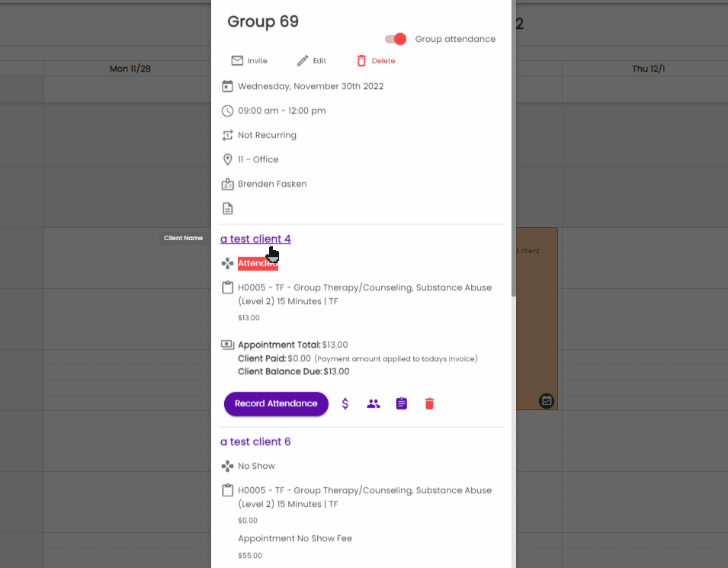Click the Mon 11/28 column header
The width and height of the screenshot is (728, 568).
tap(130, 69)
